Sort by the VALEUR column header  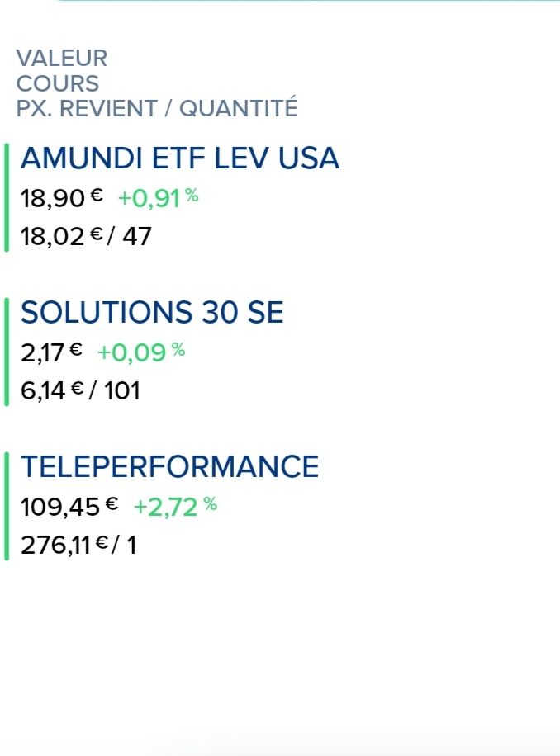[61, 59]
